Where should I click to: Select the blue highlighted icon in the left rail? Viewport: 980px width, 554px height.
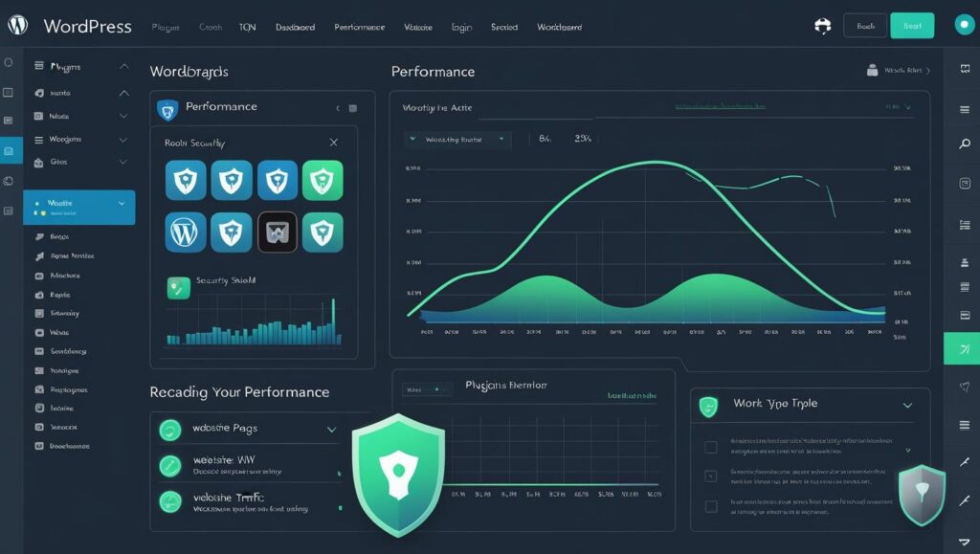pos(11,150)
